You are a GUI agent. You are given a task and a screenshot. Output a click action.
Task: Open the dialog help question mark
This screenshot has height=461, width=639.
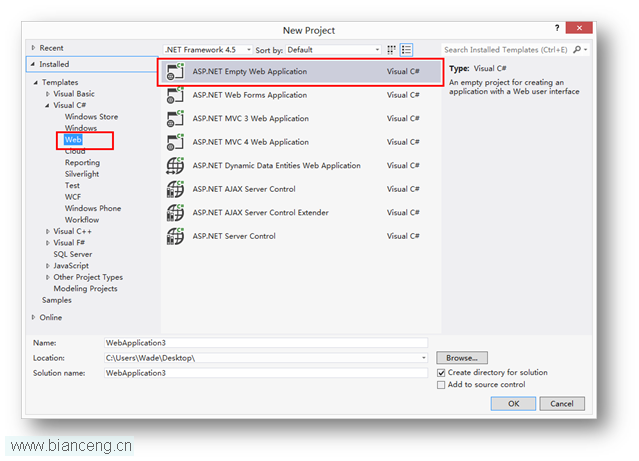[557, 28]
